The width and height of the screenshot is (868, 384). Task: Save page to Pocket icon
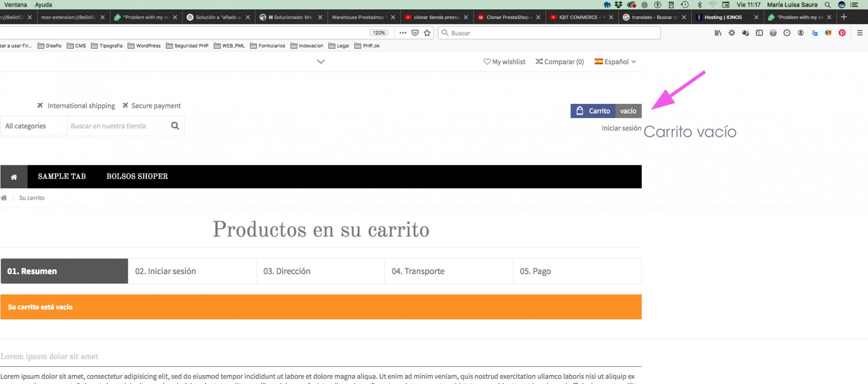415,33
